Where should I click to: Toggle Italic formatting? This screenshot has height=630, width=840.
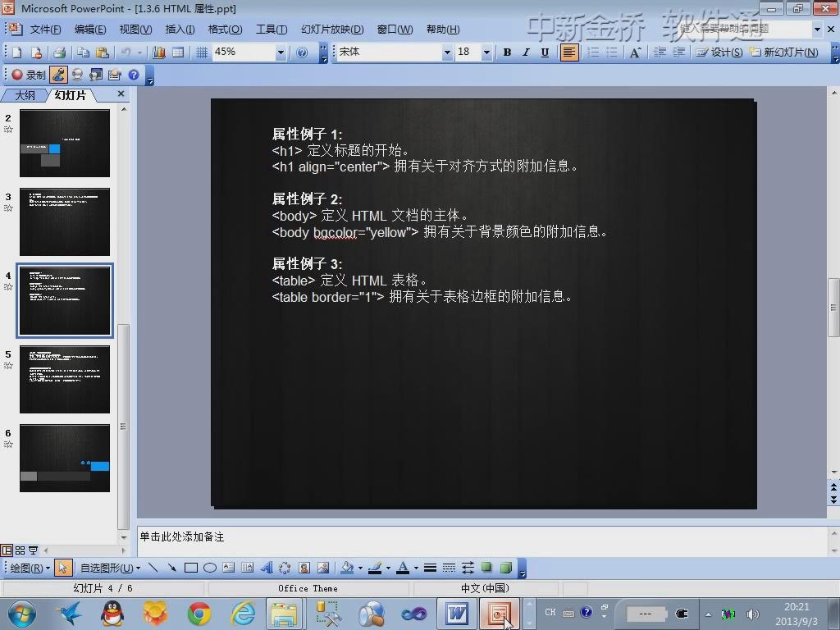[x=526, y=52]
